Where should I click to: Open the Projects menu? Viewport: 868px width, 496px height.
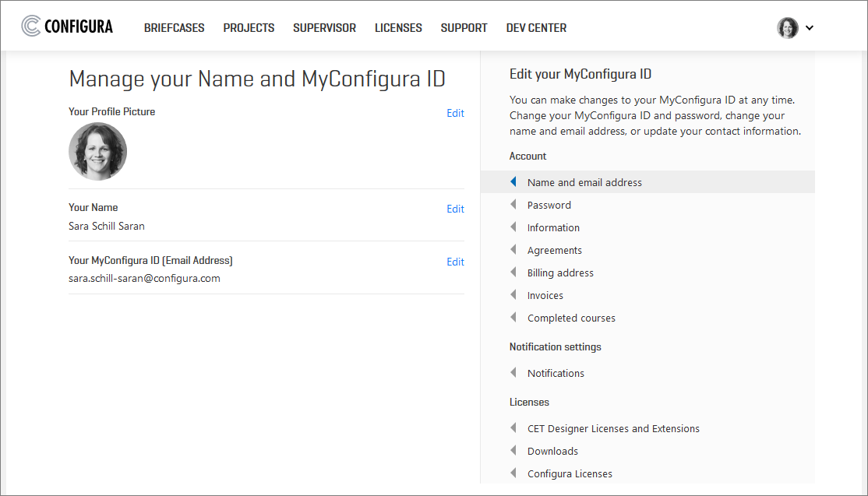[x=249, y=28]
